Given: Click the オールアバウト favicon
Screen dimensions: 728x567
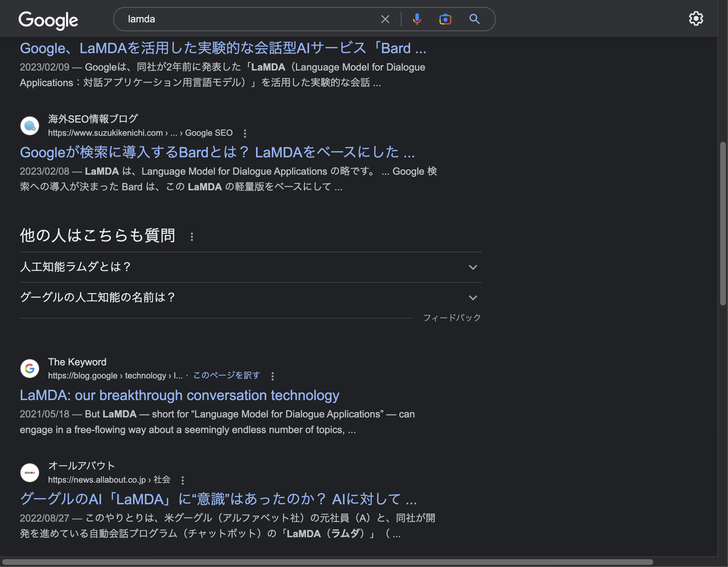Looking at the screenshot, I should [x=30, y=473].
